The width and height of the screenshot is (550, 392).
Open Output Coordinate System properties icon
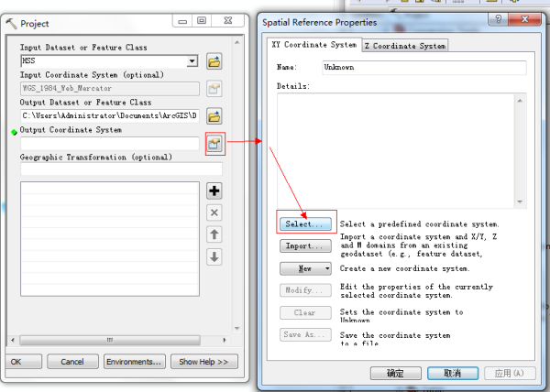point(214,143)
